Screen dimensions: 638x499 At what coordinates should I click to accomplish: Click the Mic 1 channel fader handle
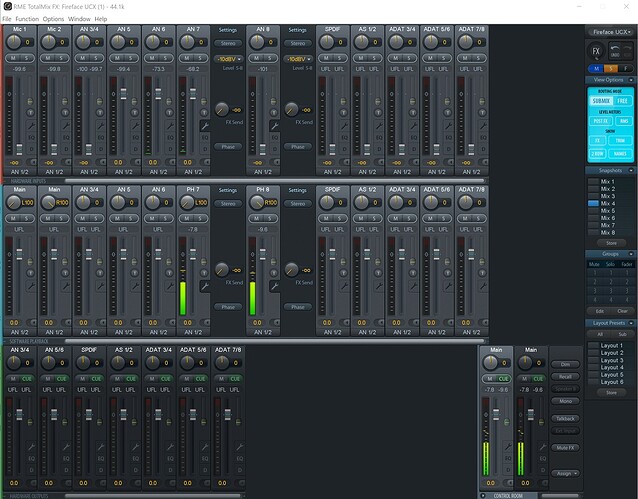coord(19,149)
